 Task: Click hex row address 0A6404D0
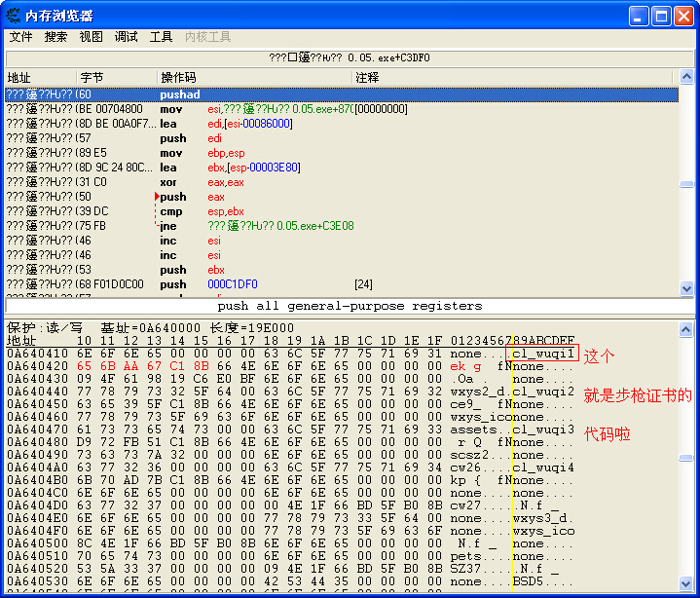click(x=38, y=505)
